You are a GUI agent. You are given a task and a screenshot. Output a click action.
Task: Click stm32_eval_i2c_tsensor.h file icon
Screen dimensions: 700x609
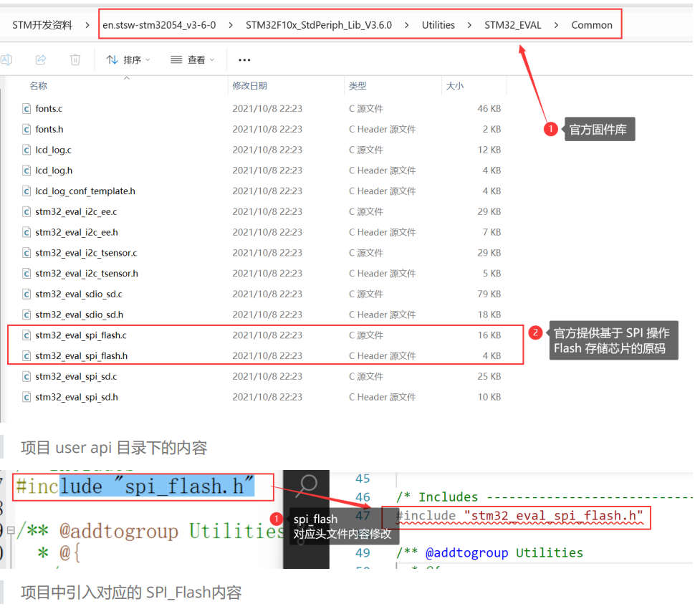pos(27,273)
